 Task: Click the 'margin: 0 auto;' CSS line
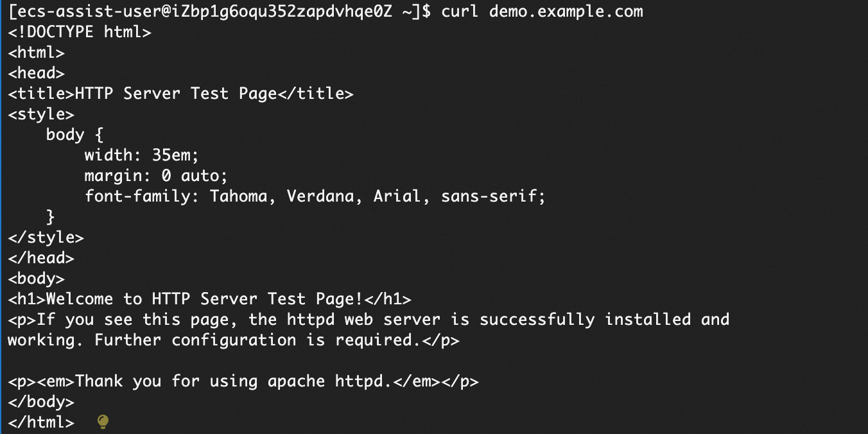156,176
